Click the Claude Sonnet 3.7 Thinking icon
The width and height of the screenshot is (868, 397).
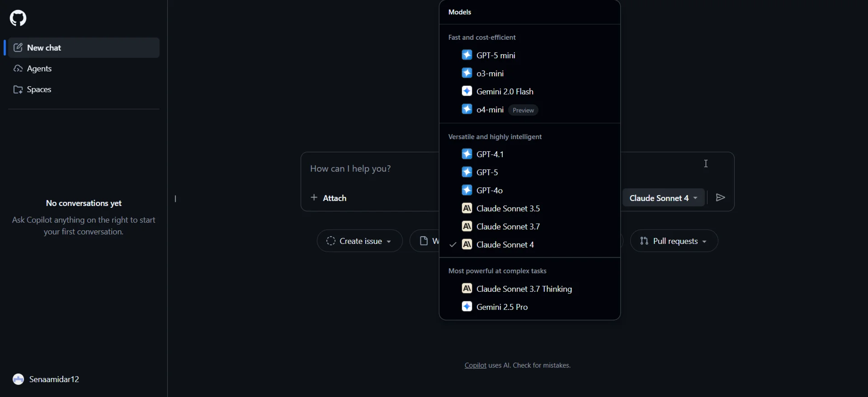coord(467,289)
